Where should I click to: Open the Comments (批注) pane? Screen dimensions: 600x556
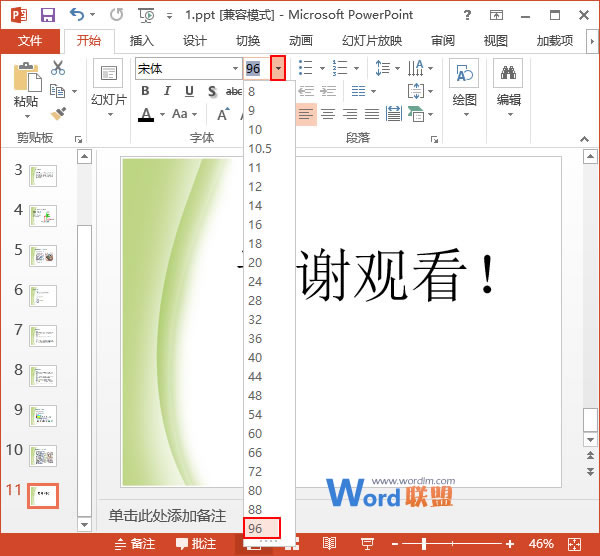[x=196, y=543]
